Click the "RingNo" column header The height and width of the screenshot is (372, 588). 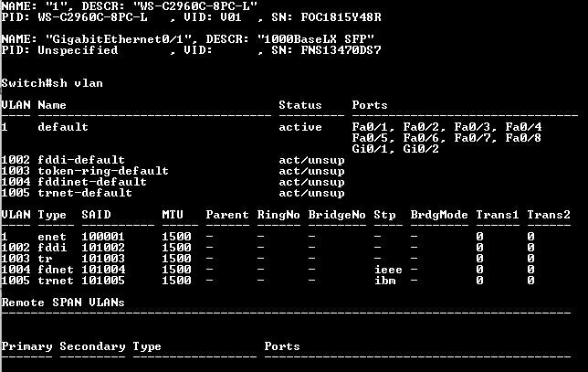tap(278, 215)
